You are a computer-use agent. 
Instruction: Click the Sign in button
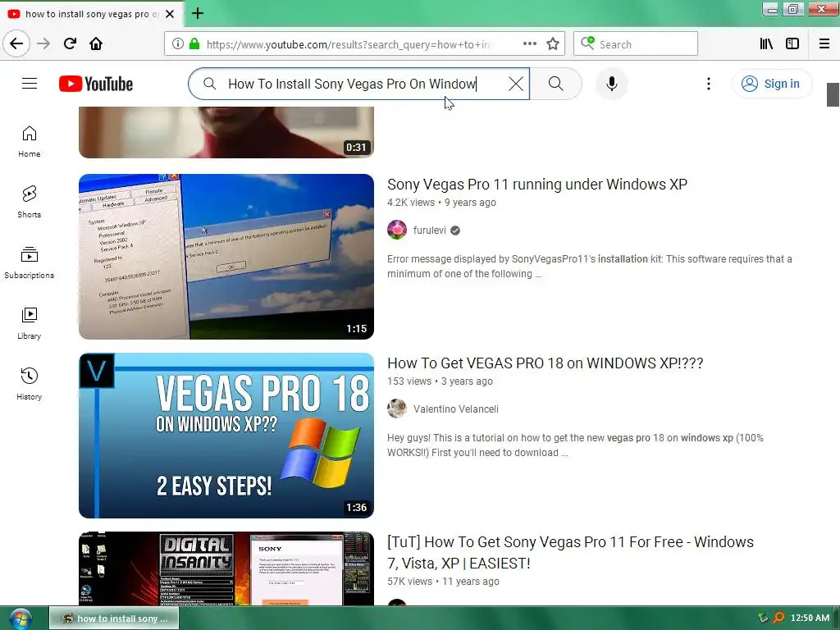click(771, 84)
